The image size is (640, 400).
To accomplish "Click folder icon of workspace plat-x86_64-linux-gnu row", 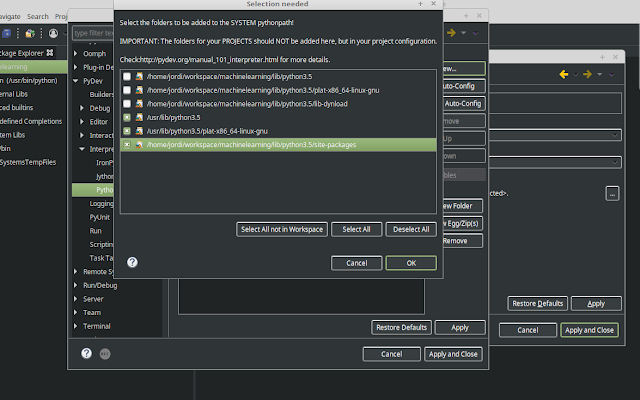I will pyautogui.click(x=139, y=90).
